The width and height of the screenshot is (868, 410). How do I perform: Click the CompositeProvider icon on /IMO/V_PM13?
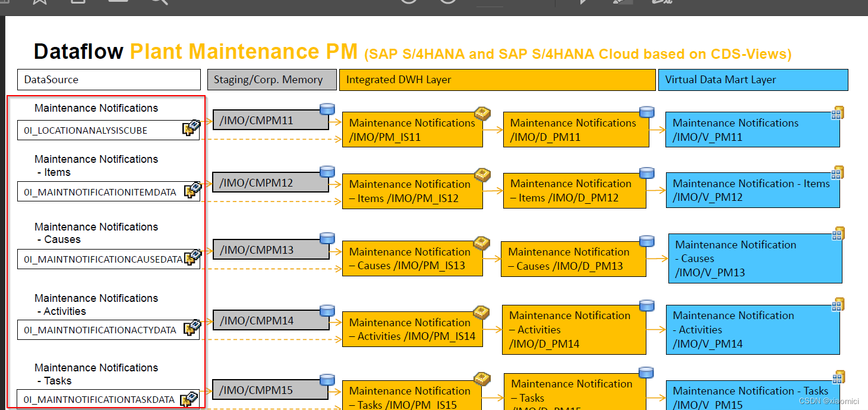tap(838, 234)
